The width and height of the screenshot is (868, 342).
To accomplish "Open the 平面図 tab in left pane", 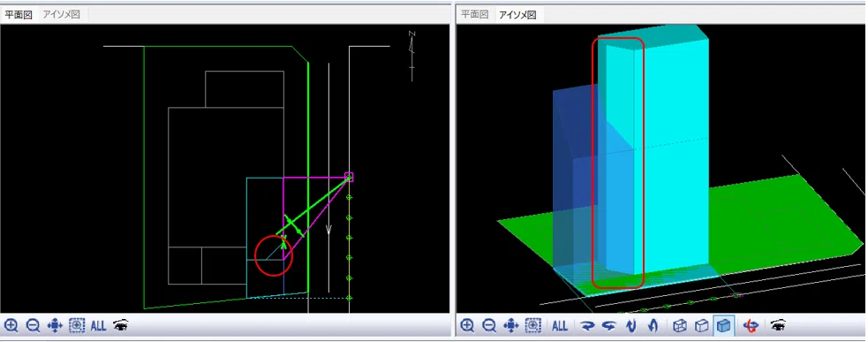I will pos(19,15).
